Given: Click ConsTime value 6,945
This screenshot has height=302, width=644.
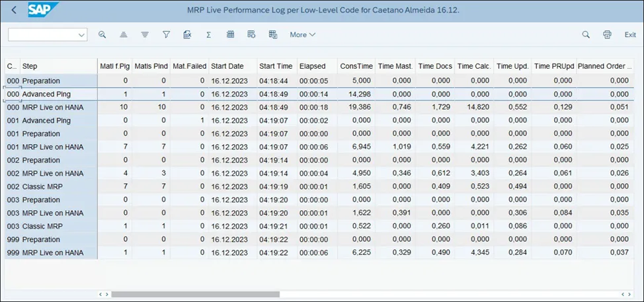Looking at the screenshot, I should pos(362,147).
